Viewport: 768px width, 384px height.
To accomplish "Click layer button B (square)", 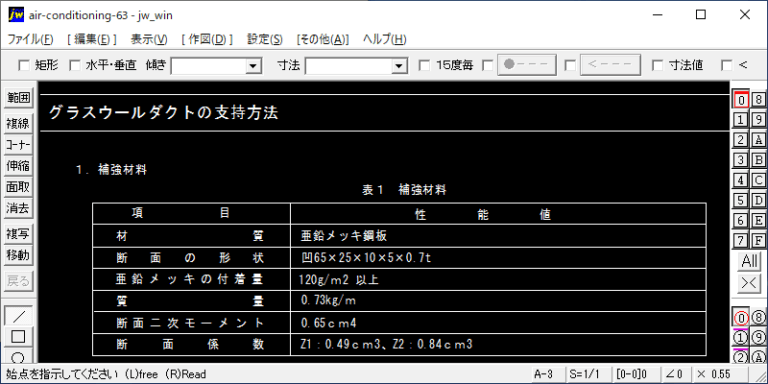I will [758, 160].
